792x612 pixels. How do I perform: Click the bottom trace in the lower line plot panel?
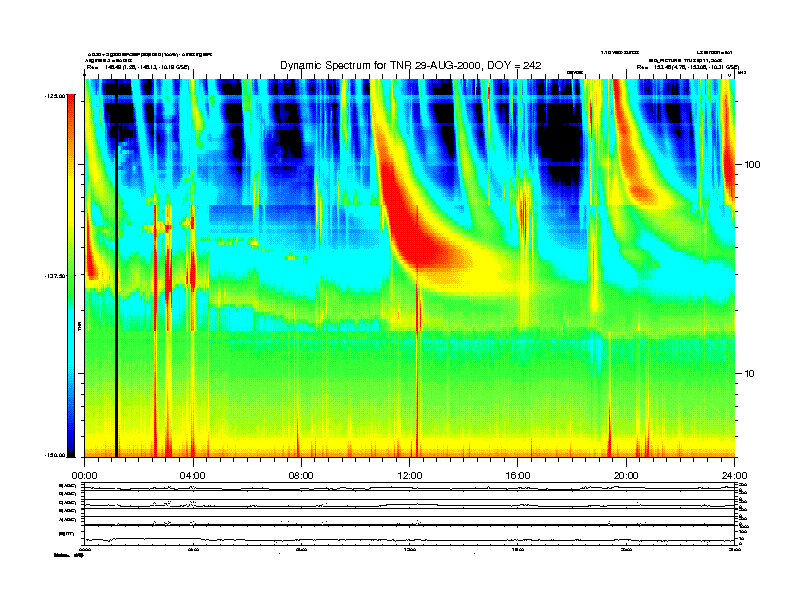pos(409,540)
